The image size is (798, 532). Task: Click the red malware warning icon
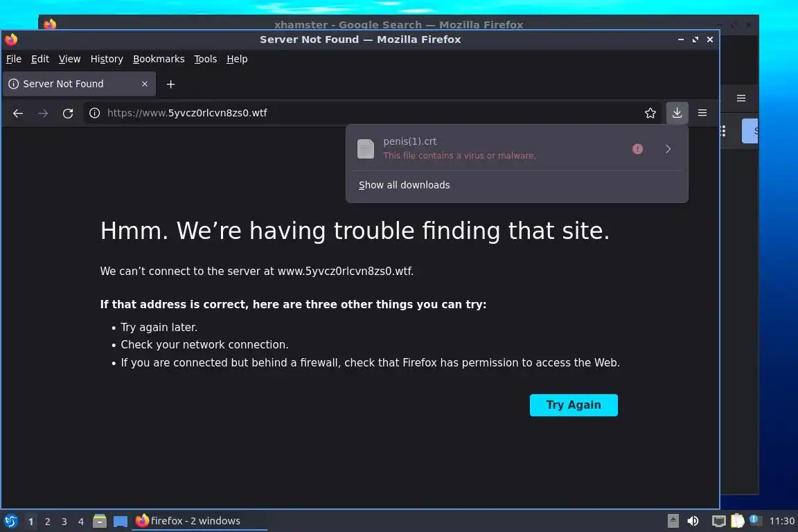[x=637, y=149]
